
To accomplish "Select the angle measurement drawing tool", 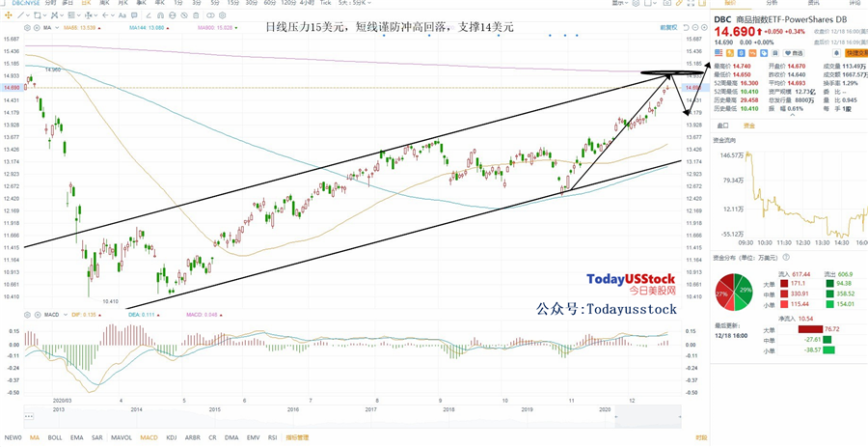I will click(x=149, y=15).
